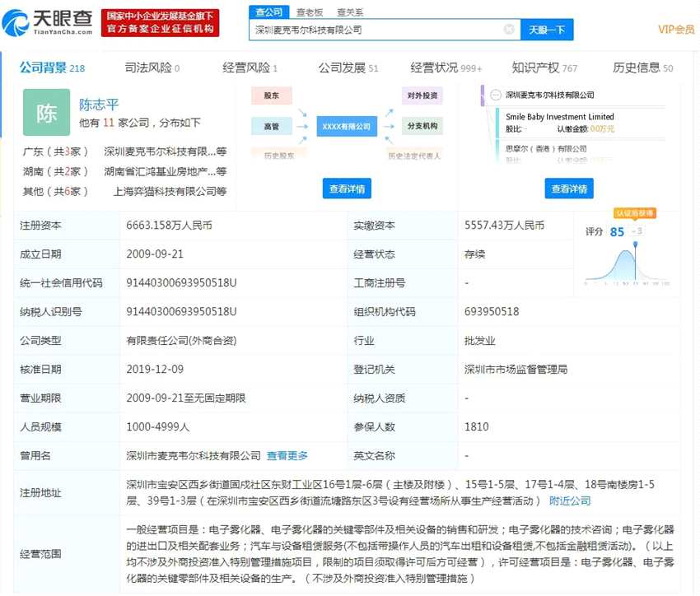This screenshot has width=700, height=596.
Task: Click the 存续 status value
Action: click(474, 254)
